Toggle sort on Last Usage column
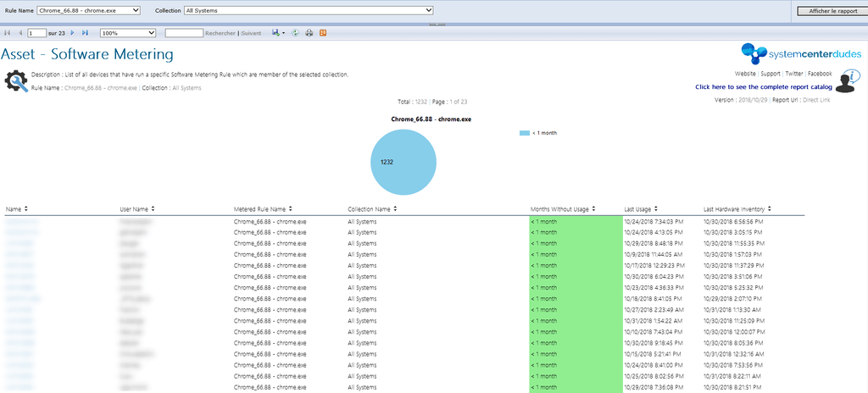Viewport: 868px width, 393px height. tap(657, 208)
